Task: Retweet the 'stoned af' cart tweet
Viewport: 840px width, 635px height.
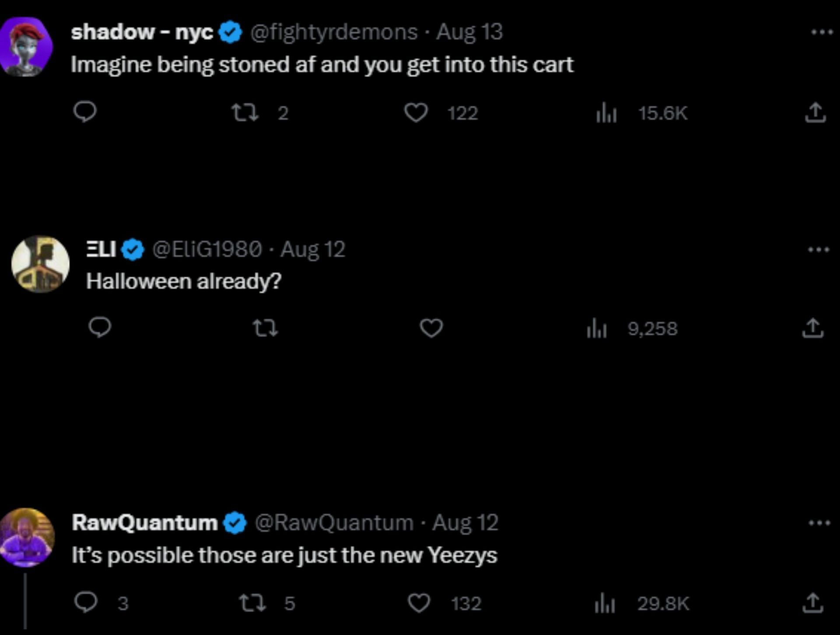Action: click(245, 113)
